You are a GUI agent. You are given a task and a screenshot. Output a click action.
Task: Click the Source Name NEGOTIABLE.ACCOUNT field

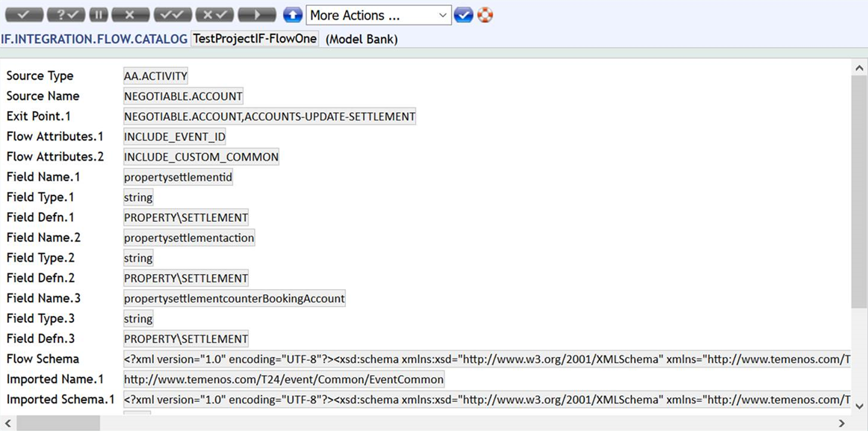click(183, 96)
